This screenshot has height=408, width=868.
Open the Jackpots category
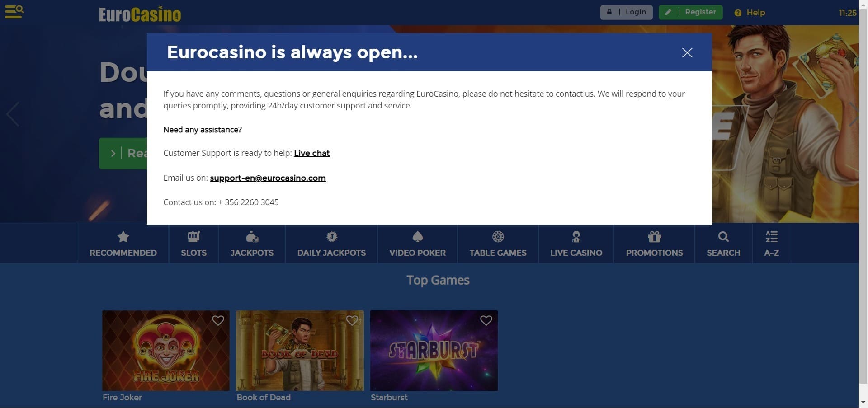tap(252, 243)
